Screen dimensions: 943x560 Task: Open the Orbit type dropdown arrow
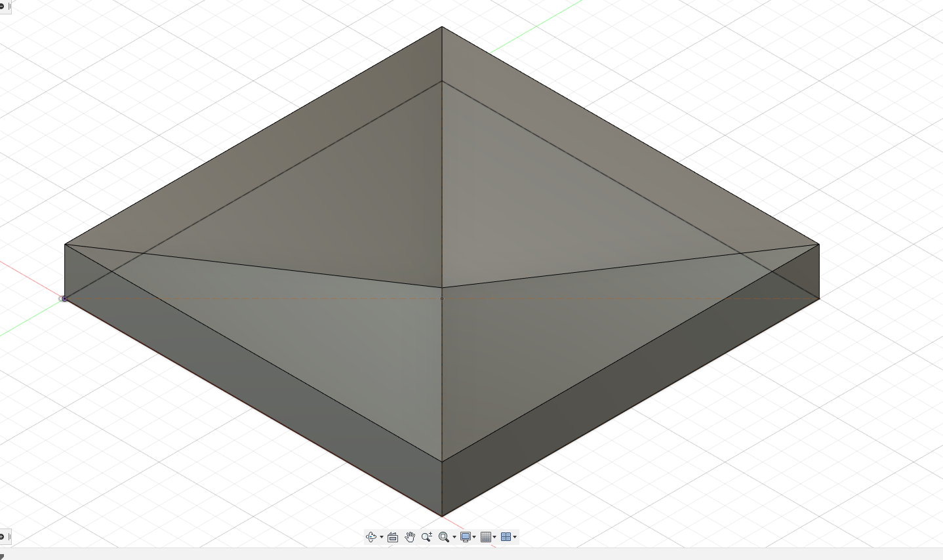tap(382, 538)
